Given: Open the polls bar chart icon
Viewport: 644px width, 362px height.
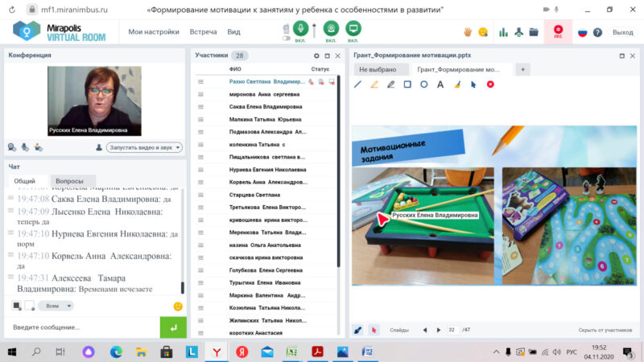Looking at the screenshot, I should pyautogui.click(x=503, y=32).
